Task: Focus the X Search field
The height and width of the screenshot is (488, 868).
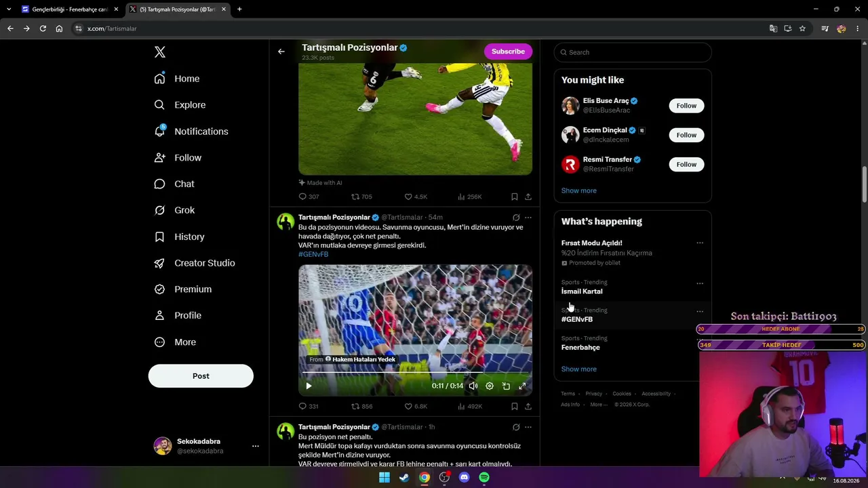Action: tap(633, 52)
